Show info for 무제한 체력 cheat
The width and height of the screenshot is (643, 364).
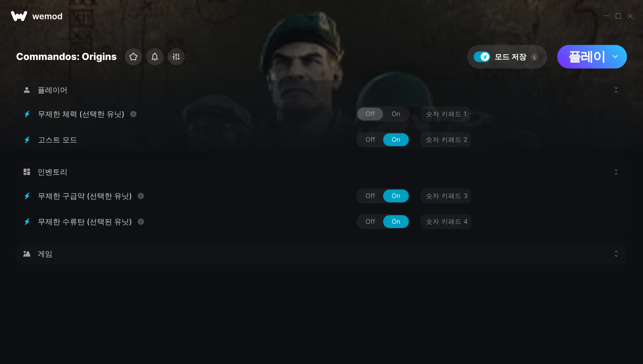[x=133, y=114]
